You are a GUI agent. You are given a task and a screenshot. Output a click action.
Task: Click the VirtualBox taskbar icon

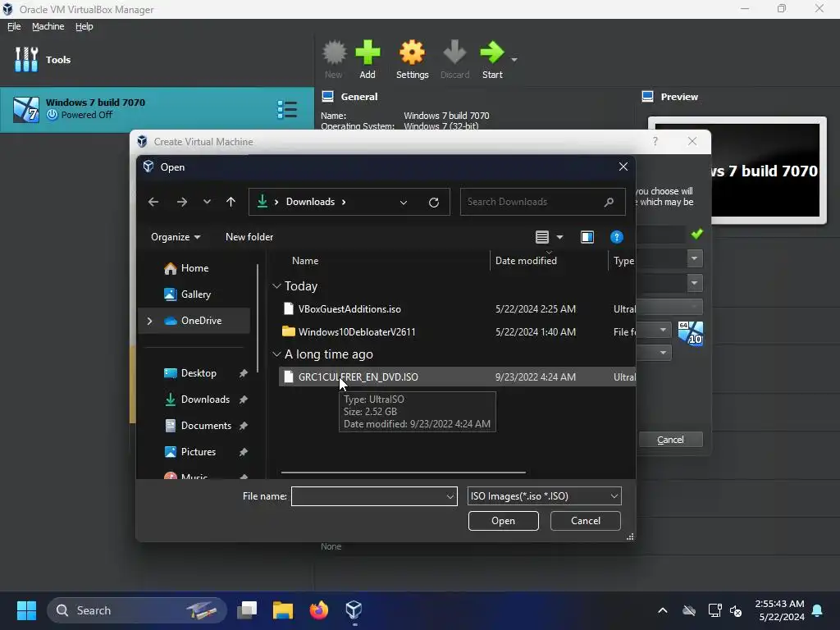tap(354, 610)
